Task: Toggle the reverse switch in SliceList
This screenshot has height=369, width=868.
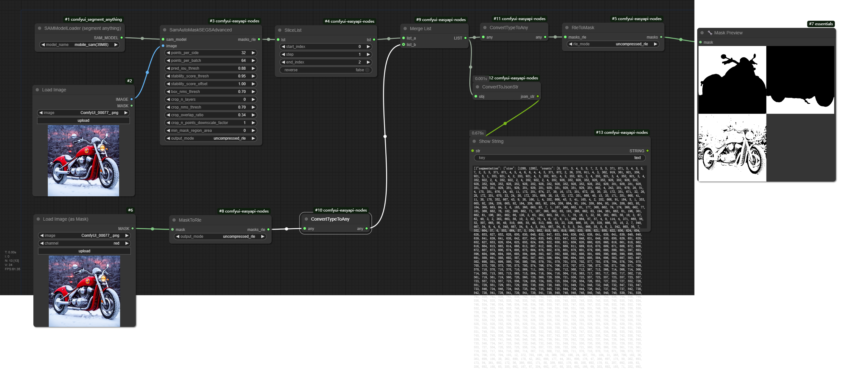Action: pyautogui.click(x=367, y=70)
